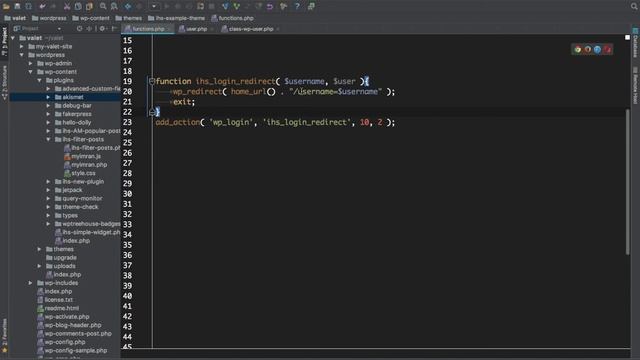Viewport: 640px width, 360px height.
Task: Click the purple Revert icon
Action: pyautogui.click(x=270, y=6)
